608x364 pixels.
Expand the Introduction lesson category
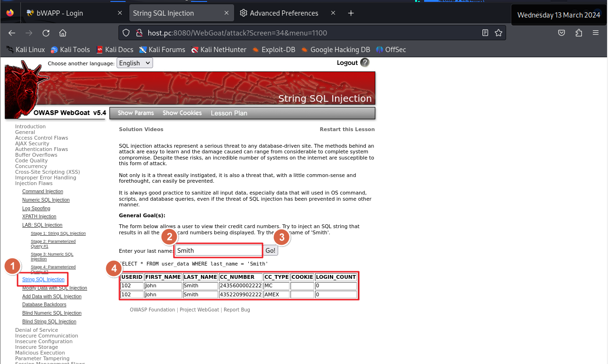pos(30,126)
